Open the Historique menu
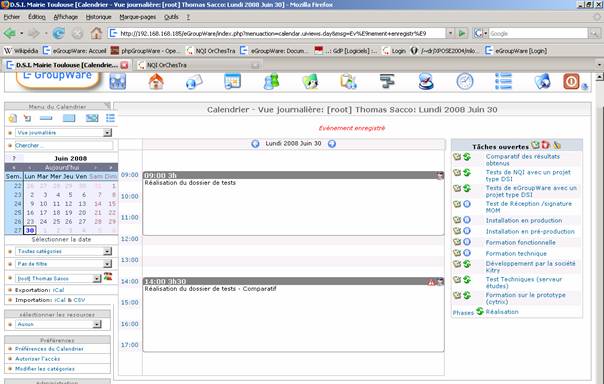The height and width of the screenshot is (384, 604). point(98,17)
